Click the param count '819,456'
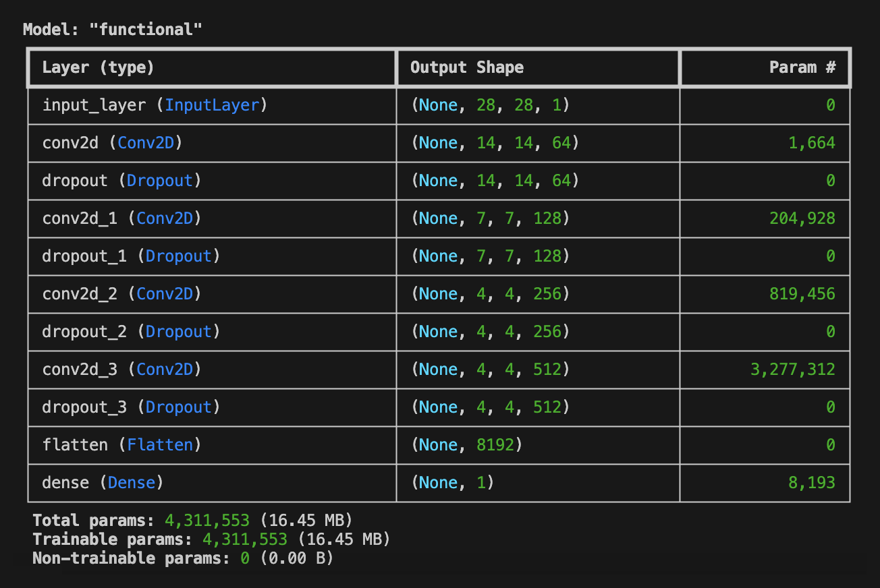This screenshot has width=880, height=588. [x=802, y=294]
